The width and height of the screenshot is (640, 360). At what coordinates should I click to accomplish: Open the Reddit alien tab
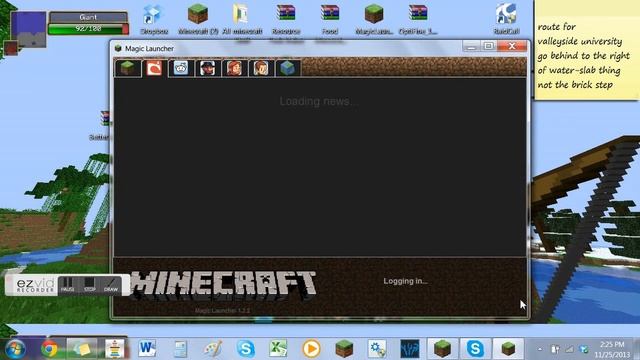[x=181, y=68]
